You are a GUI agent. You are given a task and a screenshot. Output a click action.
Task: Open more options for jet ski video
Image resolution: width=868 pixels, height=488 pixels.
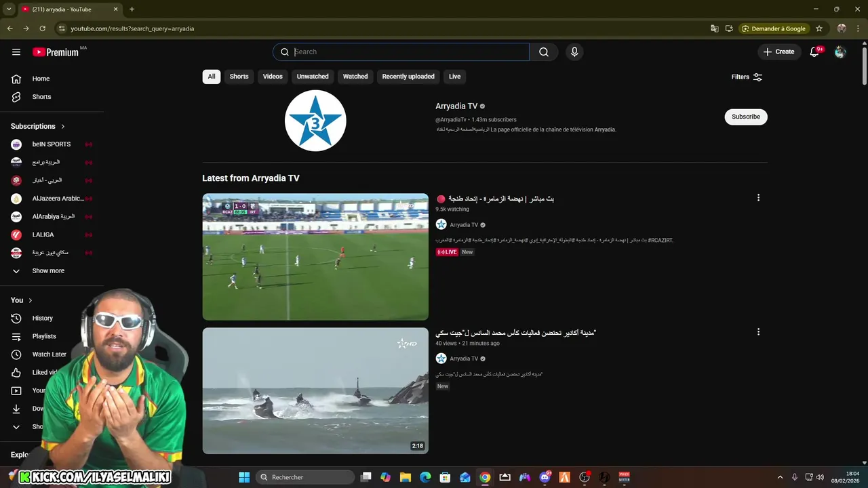tap(758, 332)
